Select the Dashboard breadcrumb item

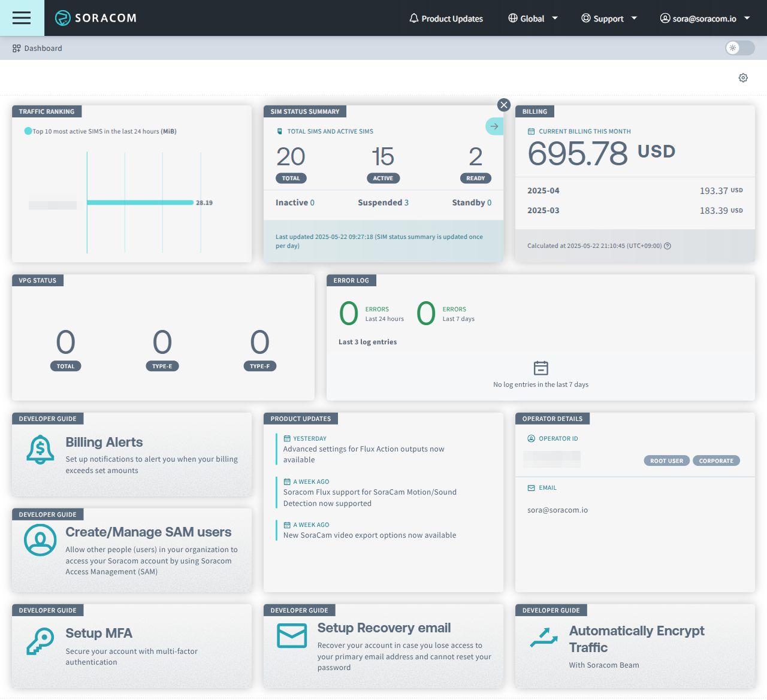tap(43, 48)
